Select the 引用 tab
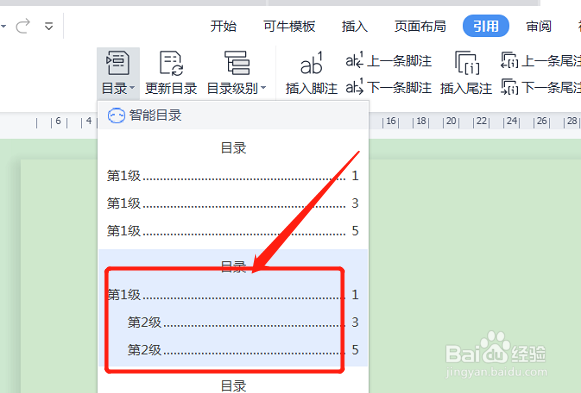This screenshot has height=393, width=581. (486, 26)
